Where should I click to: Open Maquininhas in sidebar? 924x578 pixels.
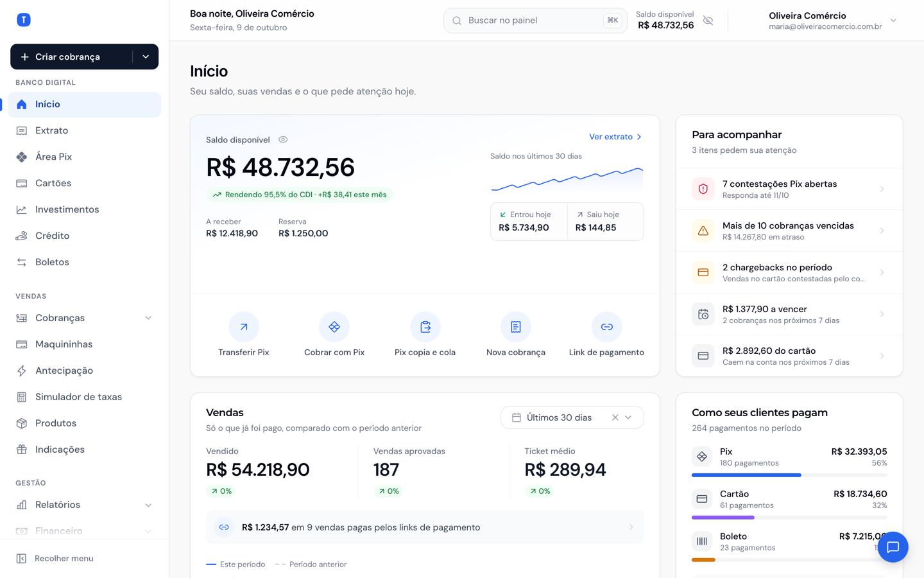[x=85, y=344]
